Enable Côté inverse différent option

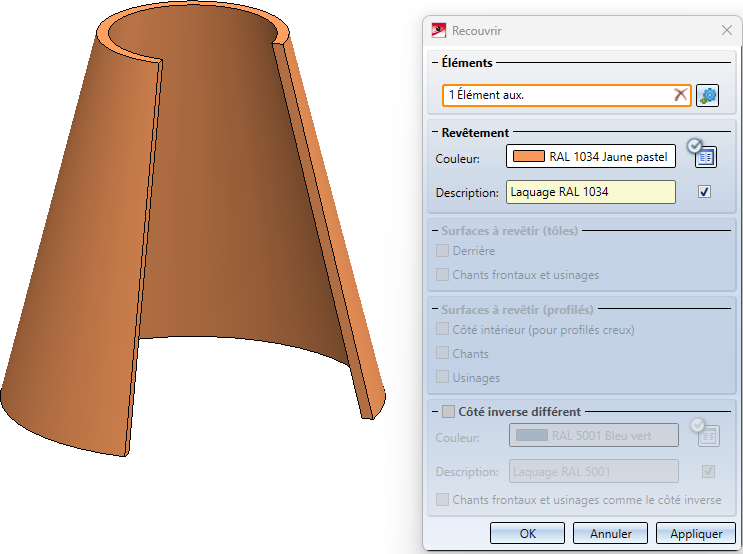[448, 411]
